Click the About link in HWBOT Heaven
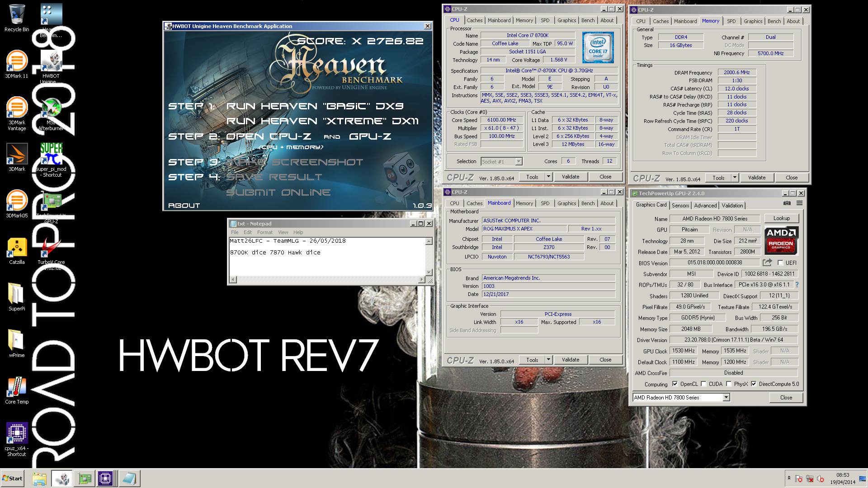 tap(184, 206)
